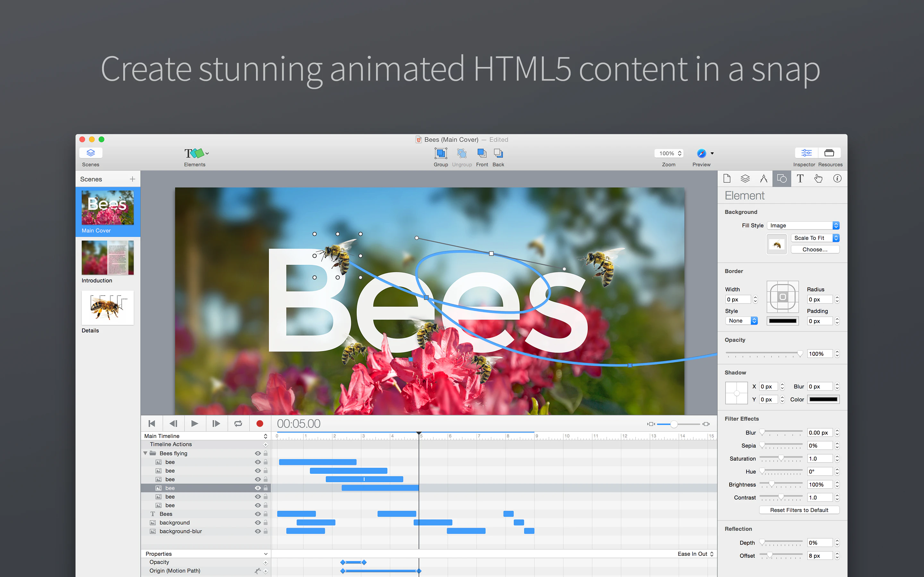This screenshot has height=577, width=924.
Task: Click the record animation button
Action: (x=260, y=423)
